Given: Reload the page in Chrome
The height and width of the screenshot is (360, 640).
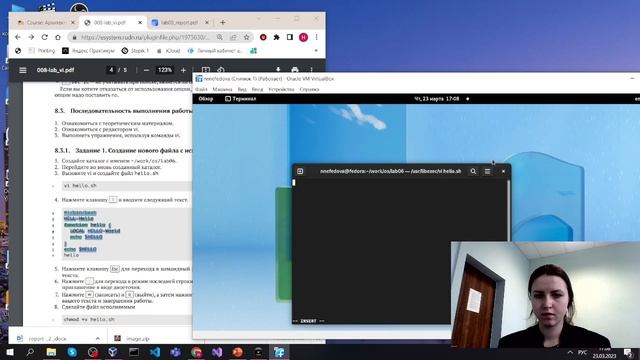Looking at the screenshot, I should (44, 37).
